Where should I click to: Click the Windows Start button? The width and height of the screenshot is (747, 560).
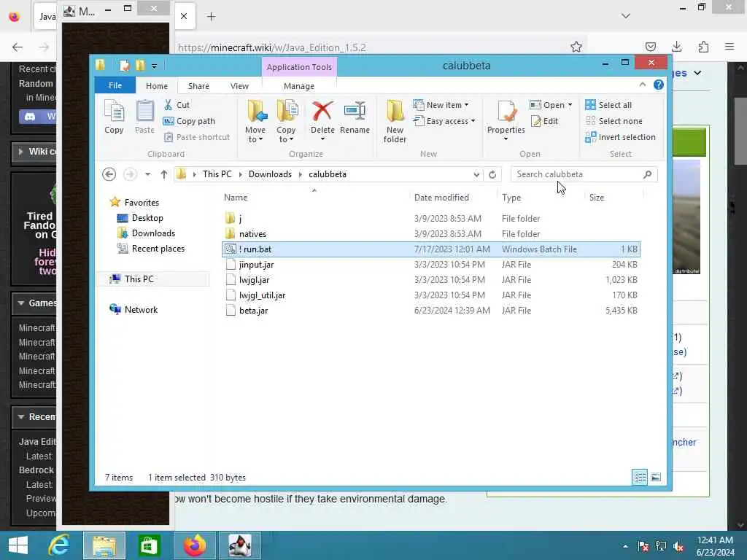point(18,545)
